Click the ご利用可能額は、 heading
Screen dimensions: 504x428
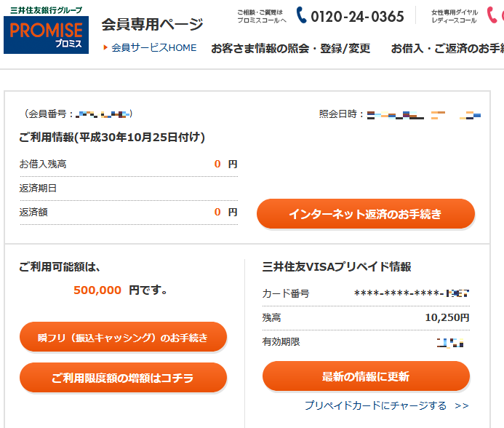60,267
